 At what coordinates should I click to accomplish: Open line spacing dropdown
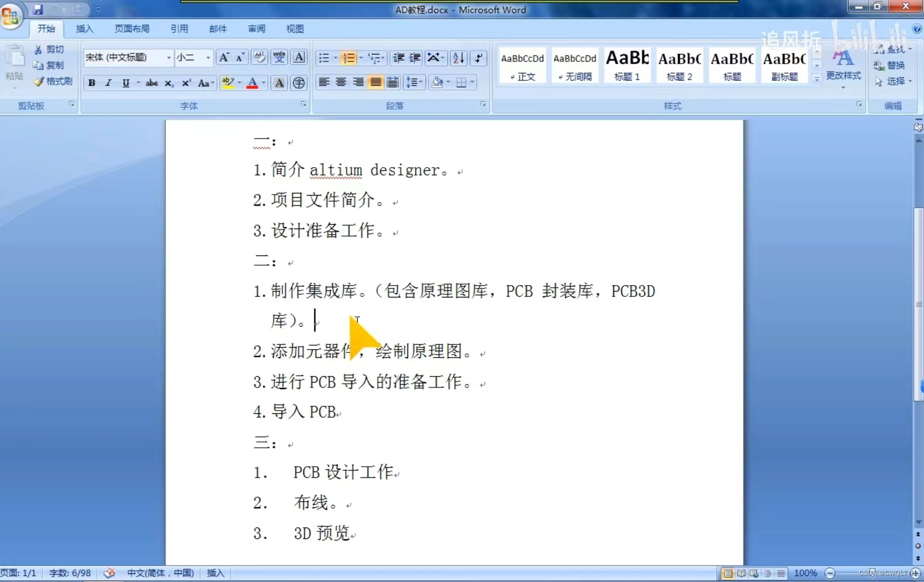click(414, 82)
